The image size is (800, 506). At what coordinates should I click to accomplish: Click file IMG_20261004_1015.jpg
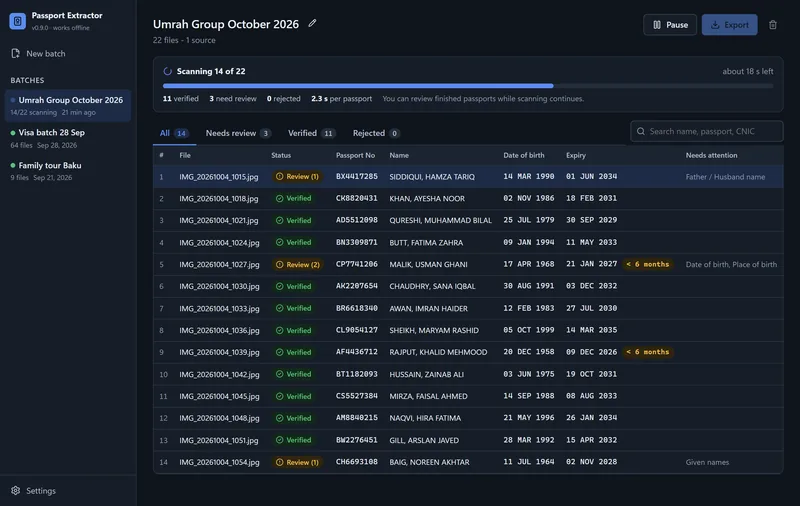[219, 176]
